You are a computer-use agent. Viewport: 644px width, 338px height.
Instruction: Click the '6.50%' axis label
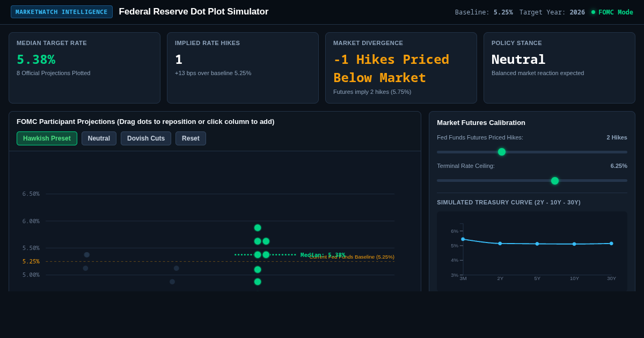click(x=31, y=194)
